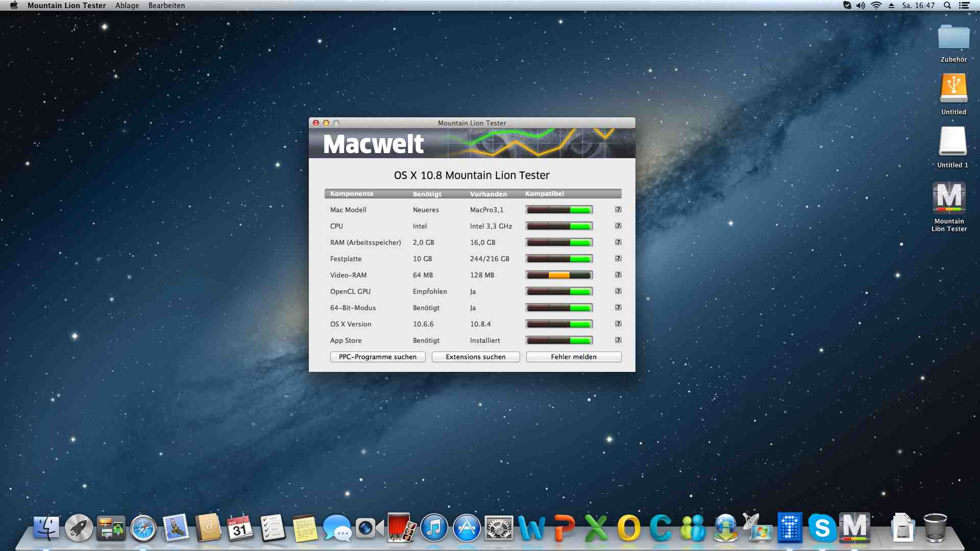The height and width of the screenshot is (551, 980).
Task: Click the help icon for Video-RAM row
Action: [x=618, y=275]
